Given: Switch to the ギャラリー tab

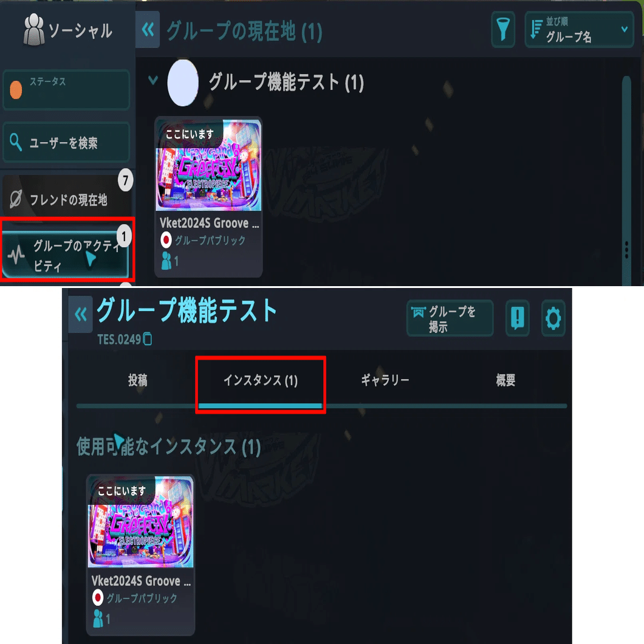Looking at the screenshot, I should tap(385, 380).
